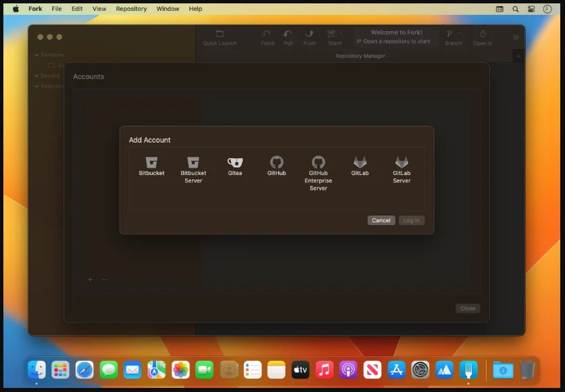Open Messages from the Dock
Image resolution: width=565 pixels, height=392 pixels.
(108, 370)
